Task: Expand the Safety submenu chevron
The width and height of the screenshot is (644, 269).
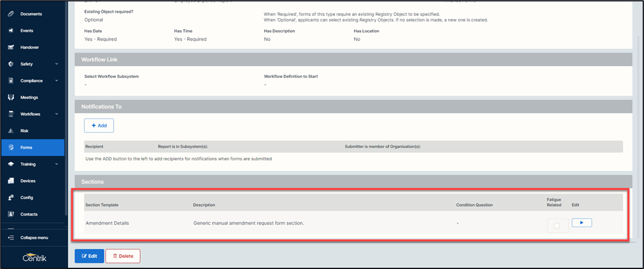Action: (56, 64)
